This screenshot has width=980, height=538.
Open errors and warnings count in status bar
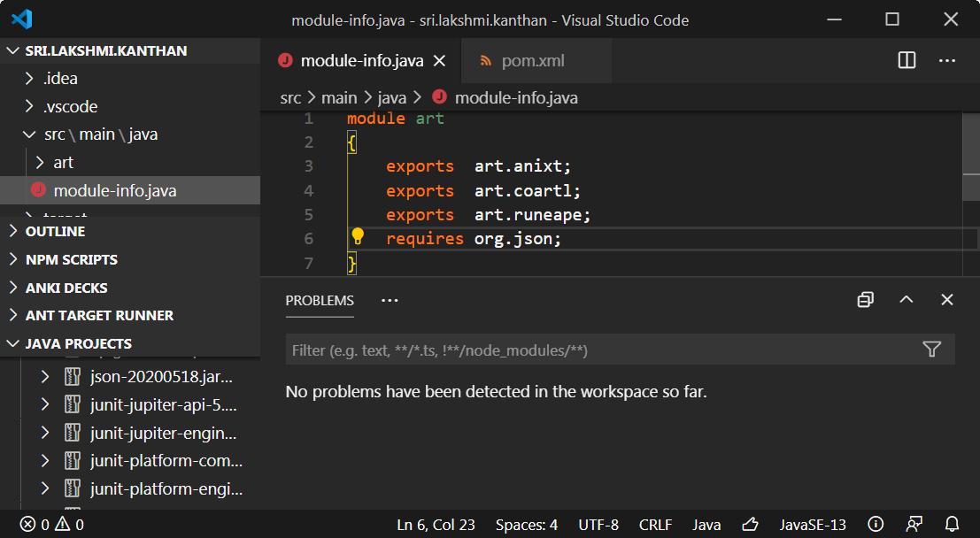(x=52, y=525)
